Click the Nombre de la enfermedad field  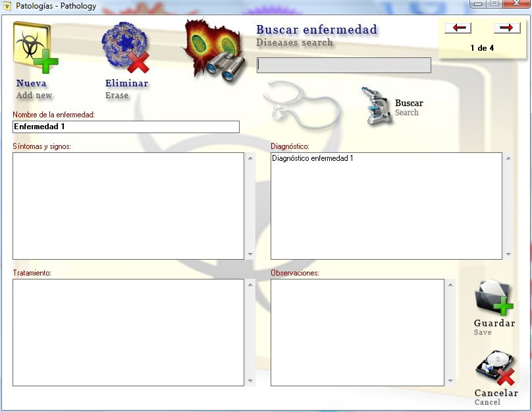[126, 127]
